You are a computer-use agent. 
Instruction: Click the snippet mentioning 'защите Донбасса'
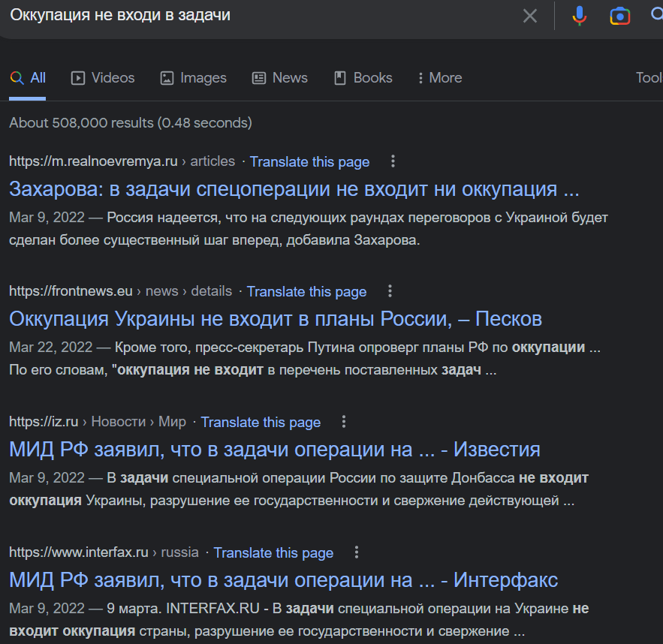click(x=299, y=489)
